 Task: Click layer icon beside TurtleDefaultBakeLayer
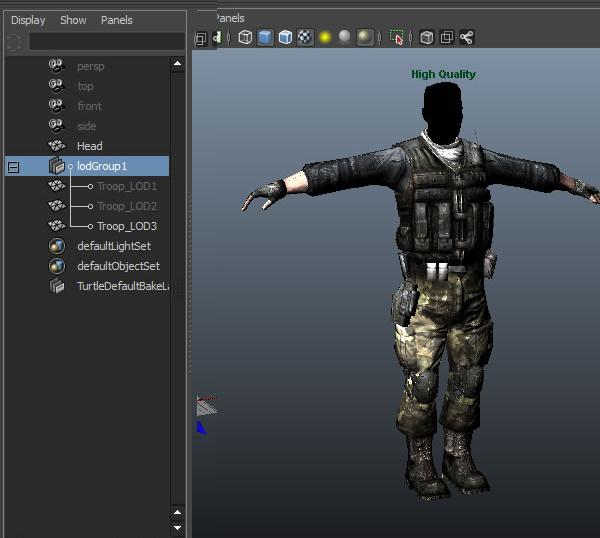57,286
